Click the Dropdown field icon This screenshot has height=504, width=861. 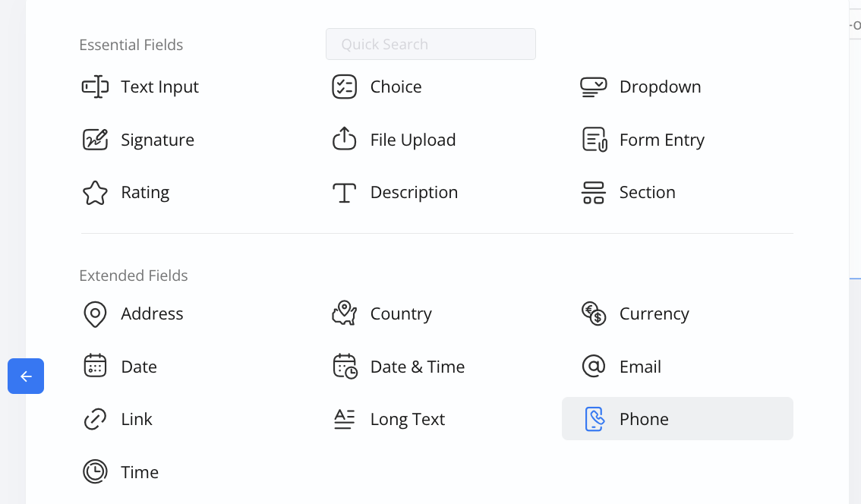point(593,87)
